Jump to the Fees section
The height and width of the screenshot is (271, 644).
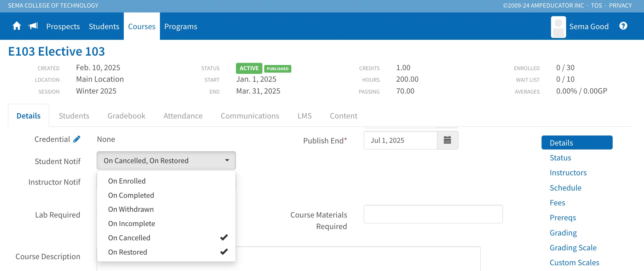(557, 203)
